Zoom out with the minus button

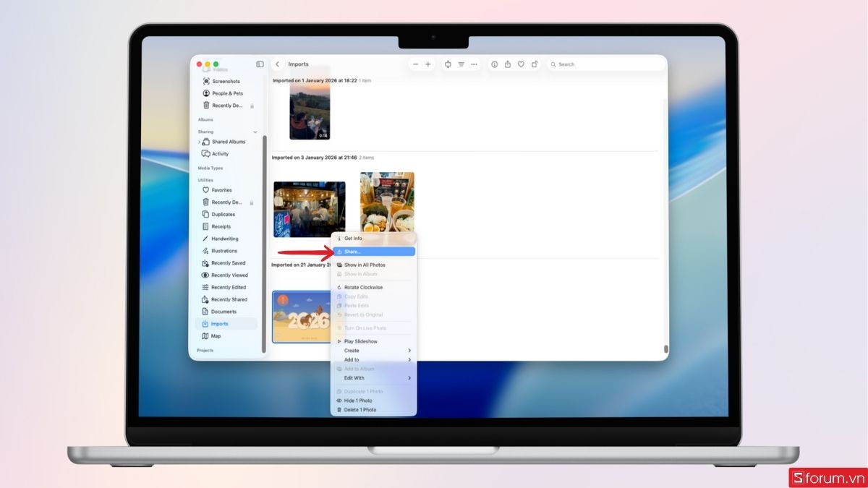(416, 64)
